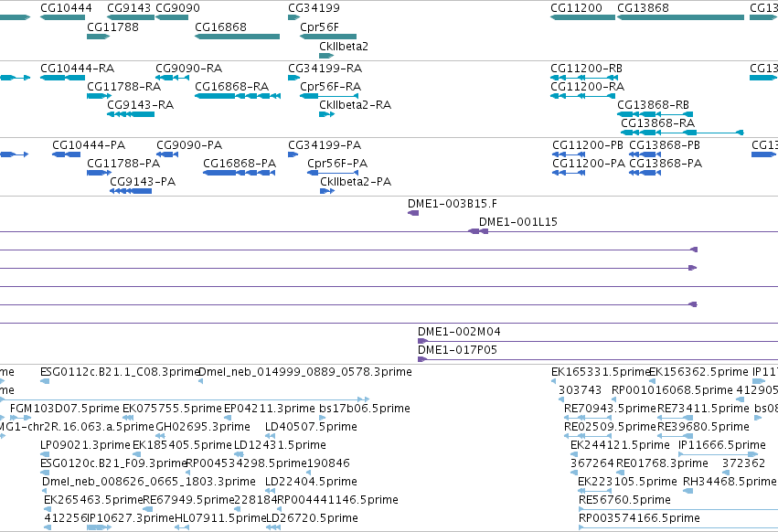Click protein label CG11200-PA
Viewport: 778px width, 532px height.
[589, 164]
